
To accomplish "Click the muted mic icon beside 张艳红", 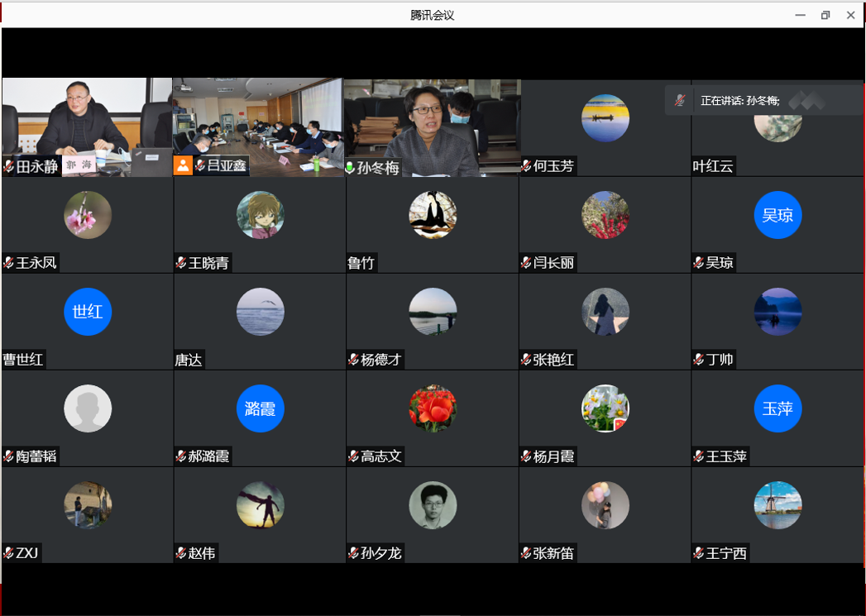I will [526, 360].
